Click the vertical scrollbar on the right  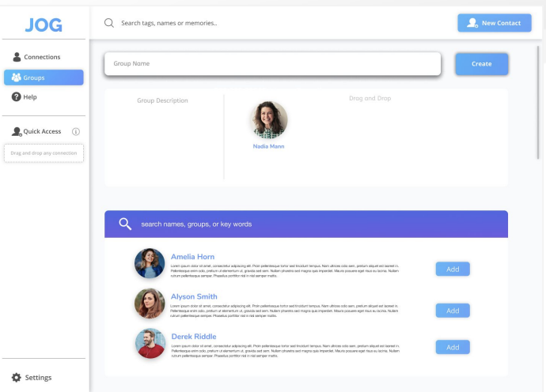[x=538, y=103]
